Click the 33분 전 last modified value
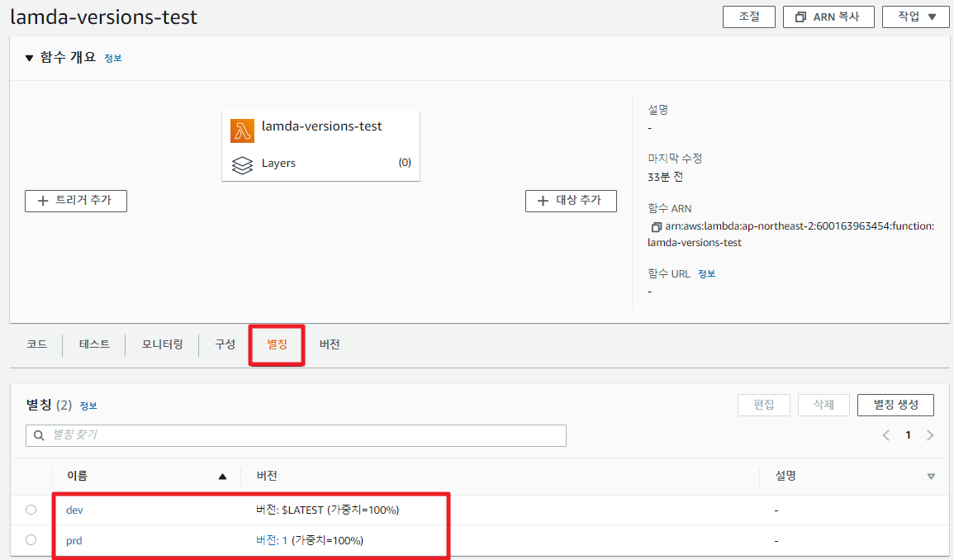Screen dimensions: 954x560 pyautogui.click(x=665, y=177)
